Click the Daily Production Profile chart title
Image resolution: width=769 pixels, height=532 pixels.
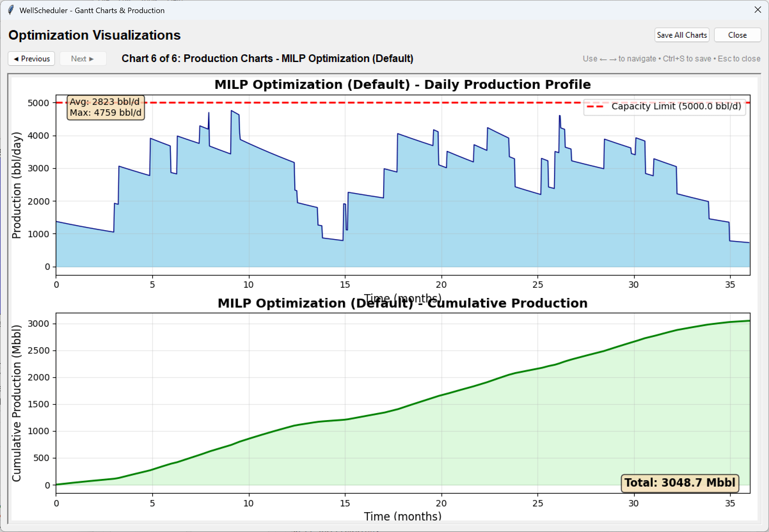[402, 84]
